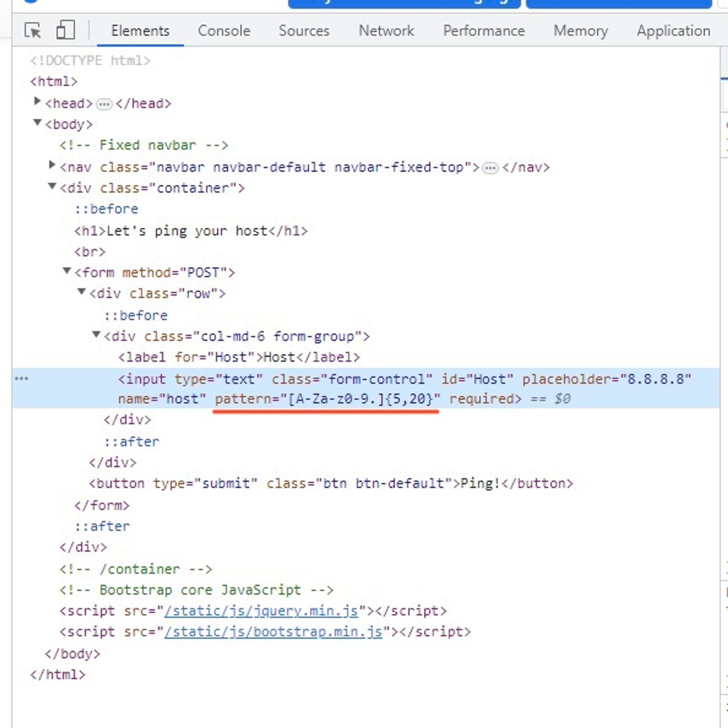728x728 pixels.
Task: Click the type="text" attribute of input
Action: click(x=218, y=379)
